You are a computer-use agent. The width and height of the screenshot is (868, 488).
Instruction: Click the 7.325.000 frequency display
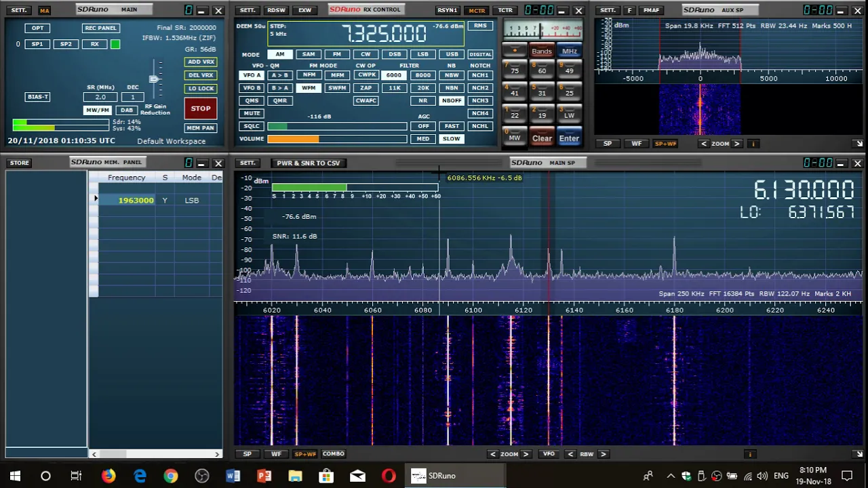coord(384,33)
